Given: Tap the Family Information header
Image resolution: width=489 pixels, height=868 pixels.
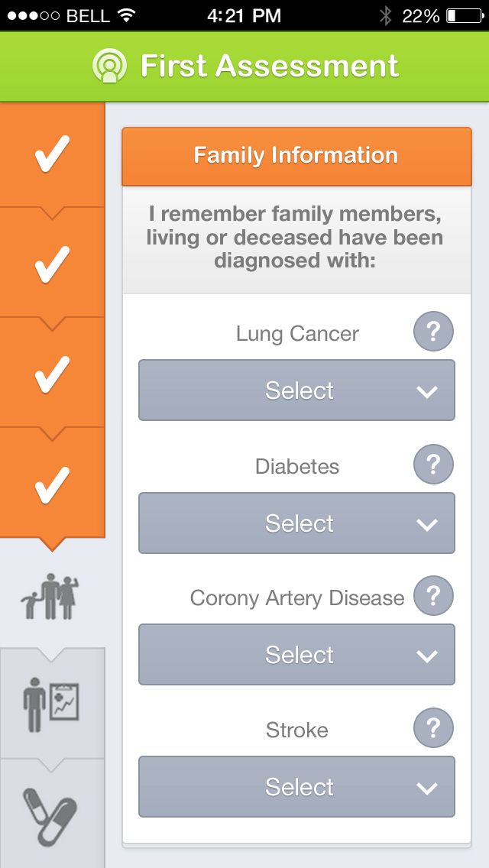Looking at the screenshot, I should (x=296, y=156).
